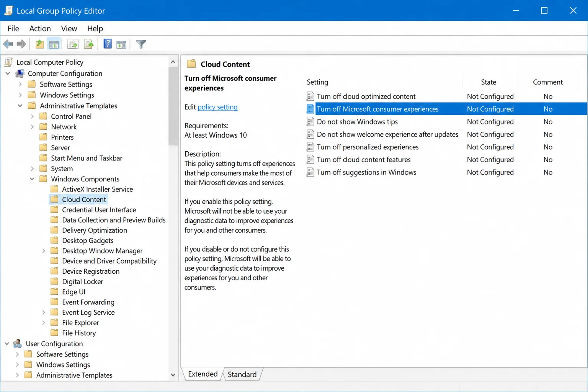Click the Printers folder icon
The image size is (588, 392).
44,137
